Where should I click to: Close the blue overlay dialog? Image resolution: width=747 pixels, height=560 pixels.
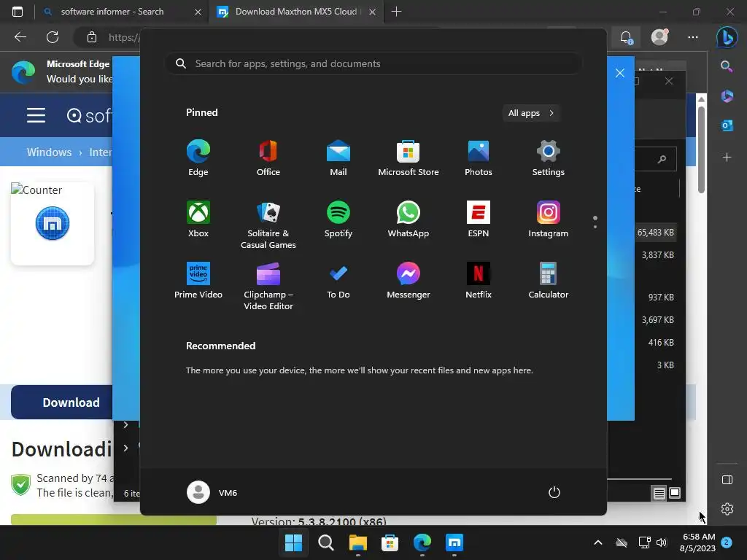620,73
